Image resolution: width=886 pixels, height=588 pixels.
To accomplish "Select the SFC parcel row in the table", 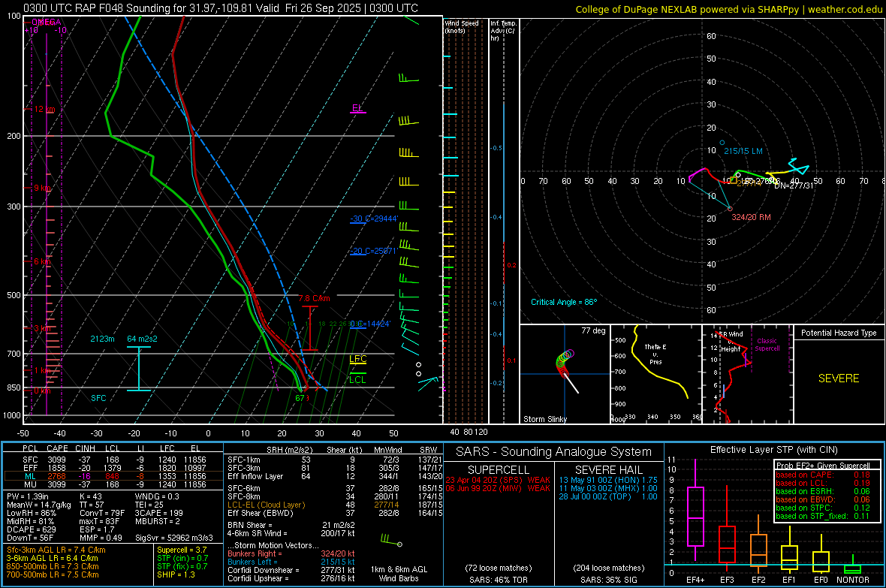I will coord(113,460).
